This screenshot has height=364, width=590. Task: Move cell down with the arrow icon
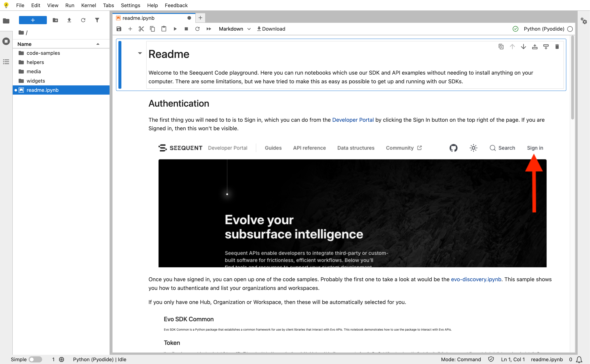coord(523,47)
